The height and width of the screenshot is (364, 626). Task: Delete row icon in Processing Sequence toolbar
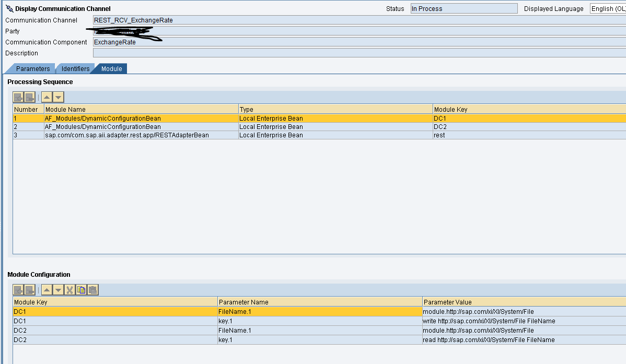[x=30, y=97]
